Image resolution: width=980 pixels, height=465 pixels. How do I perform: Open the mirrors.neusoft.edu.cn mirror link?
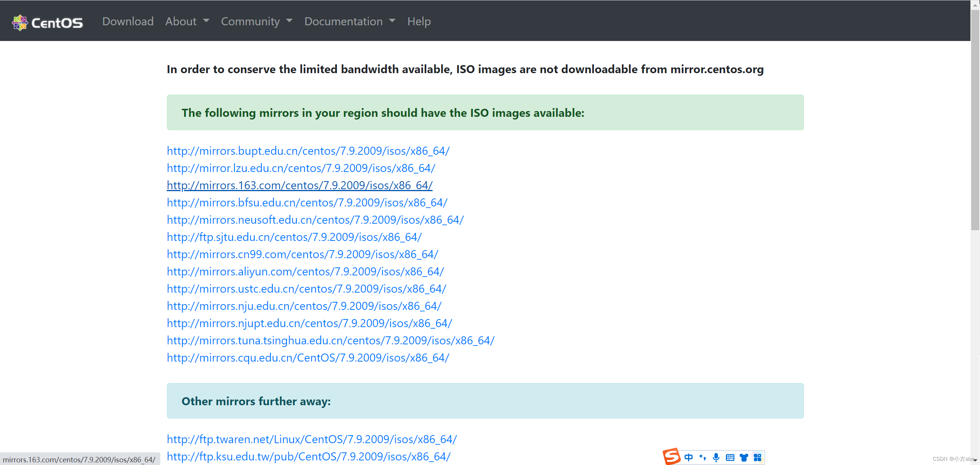pos(315,220)
